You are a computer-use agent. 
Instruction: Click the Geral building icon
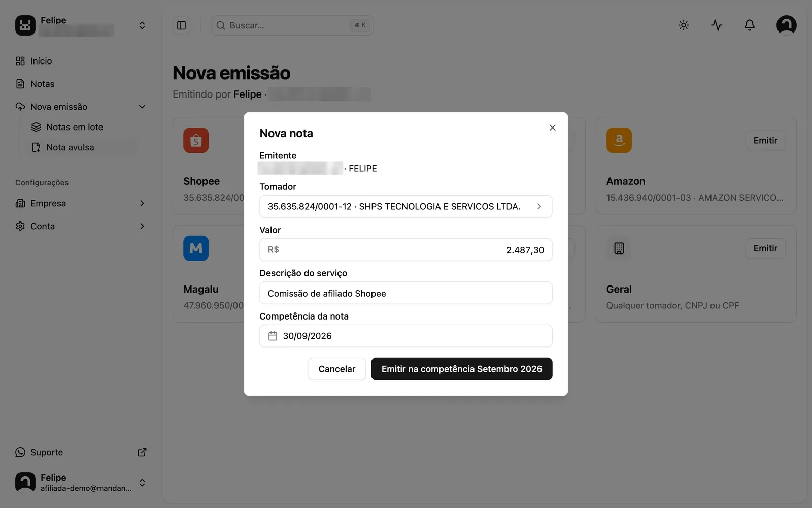pos(619,248)
